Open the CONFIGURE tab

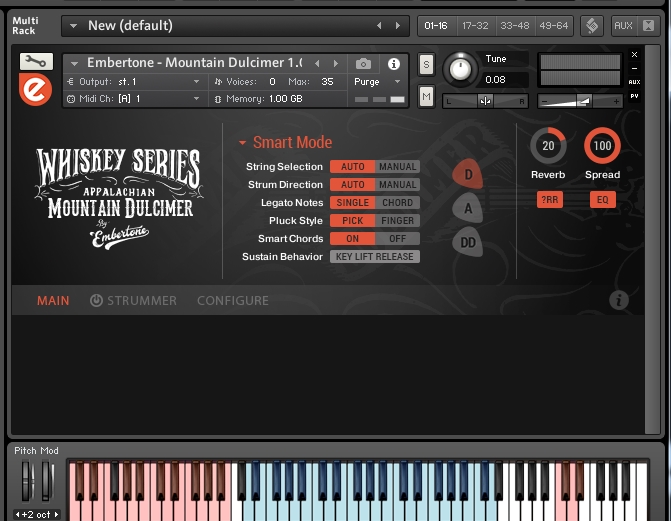232,300
